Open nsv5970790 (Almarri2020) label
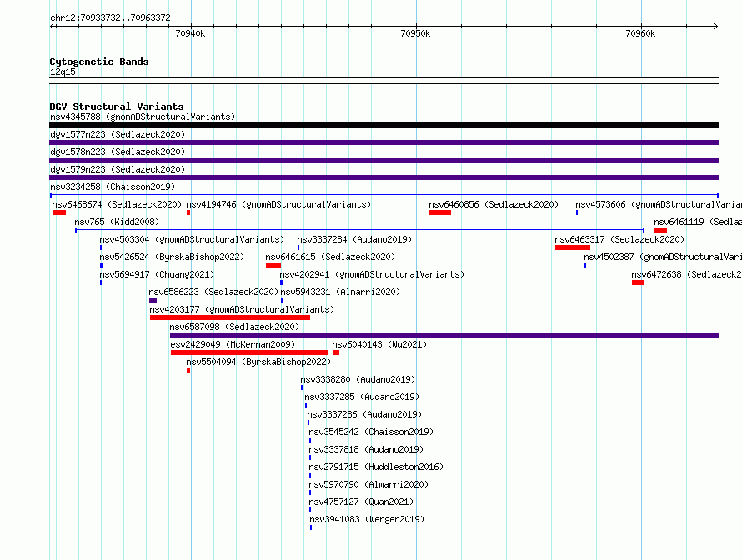The image size is (742, 560). (368, 484)
